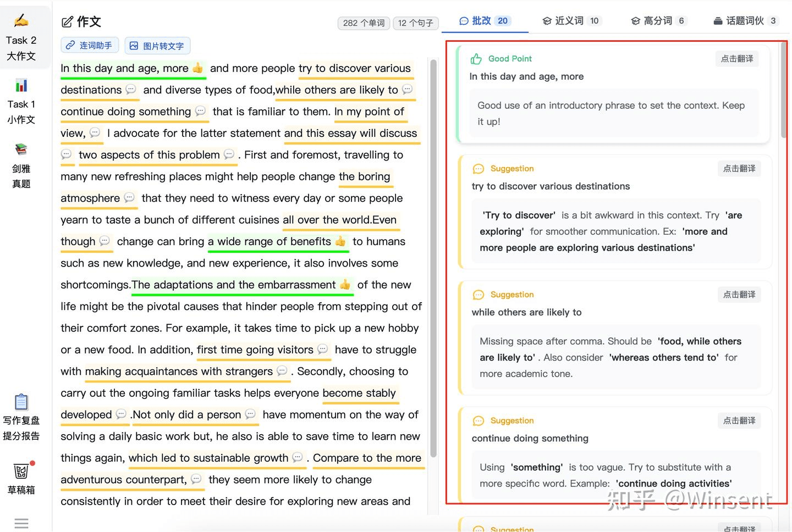Open comment bubble next to 'destinations'
The height and width of the screenshot is (532, 792).
130,90
